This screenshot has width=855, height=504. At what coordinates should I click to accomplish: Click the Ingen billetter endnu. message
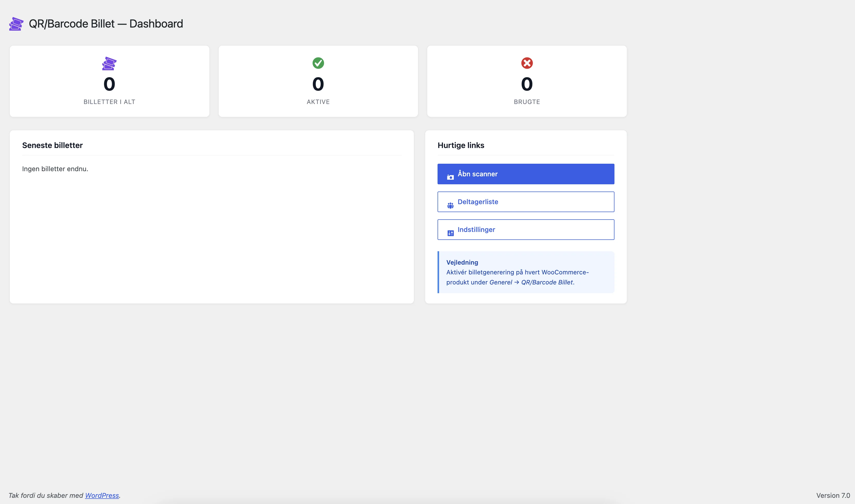pyautogui.click(x=55, y=169)
